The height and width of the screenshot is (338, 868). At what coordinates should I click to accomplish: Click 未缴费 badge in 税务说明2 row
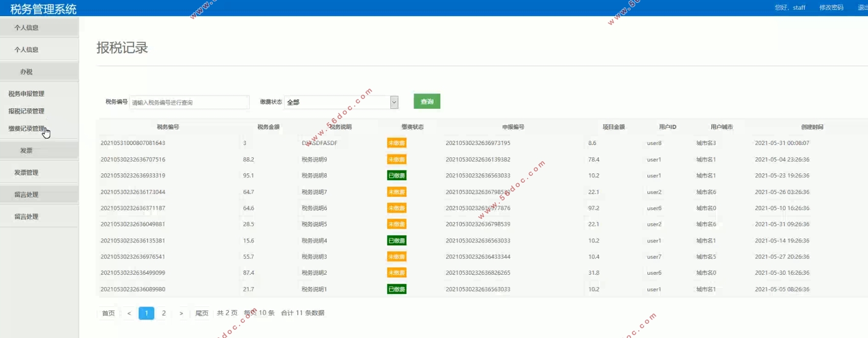(397, 273)
